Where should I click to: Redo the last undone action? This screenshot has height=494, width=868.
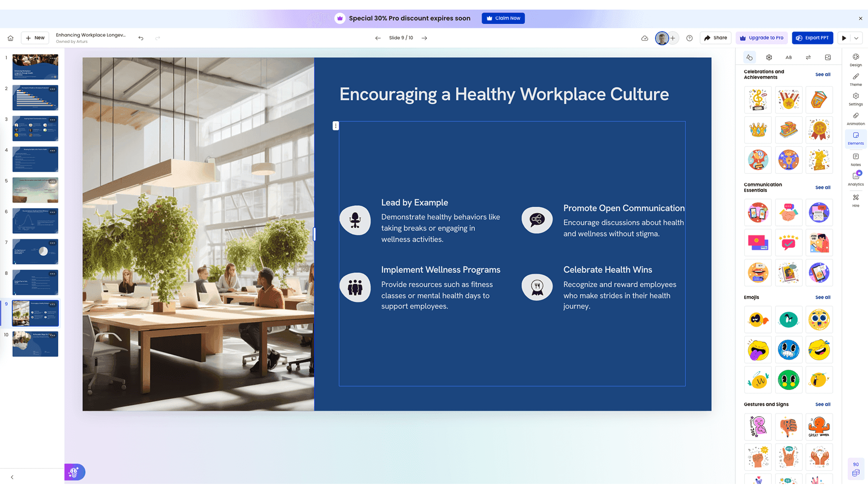click(x=157, y=38)
